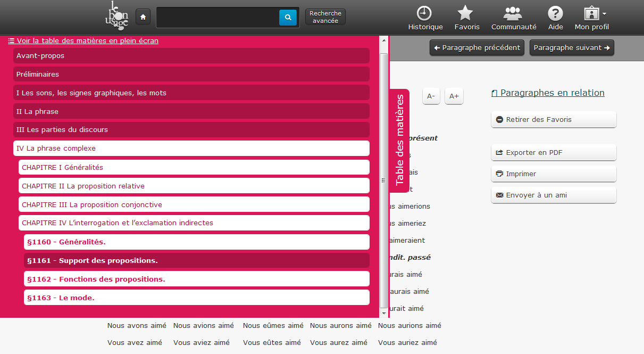The image size is (644, 354).
Task: Click the blue search magnifier button
Action: pos(288,18)
